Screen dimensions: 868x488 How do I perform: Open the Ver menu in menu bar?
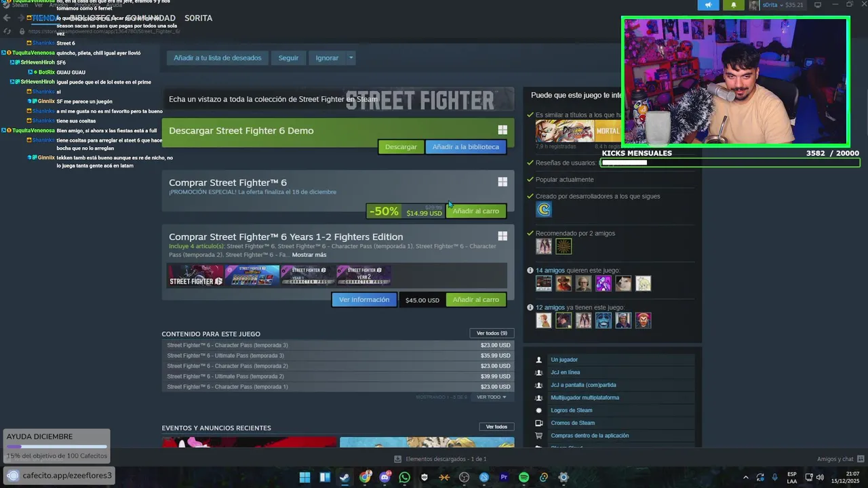click(39, 5)
